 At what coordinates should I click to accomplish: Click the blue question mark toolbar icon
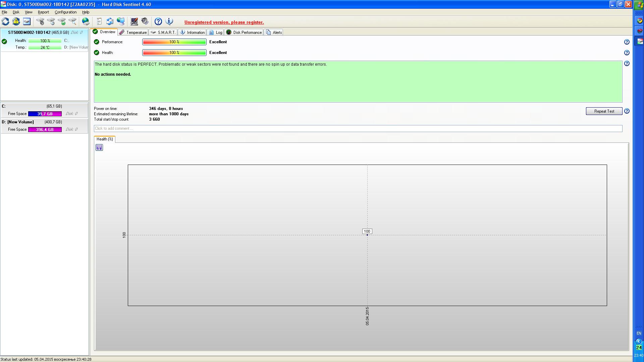tap(158, 22)
